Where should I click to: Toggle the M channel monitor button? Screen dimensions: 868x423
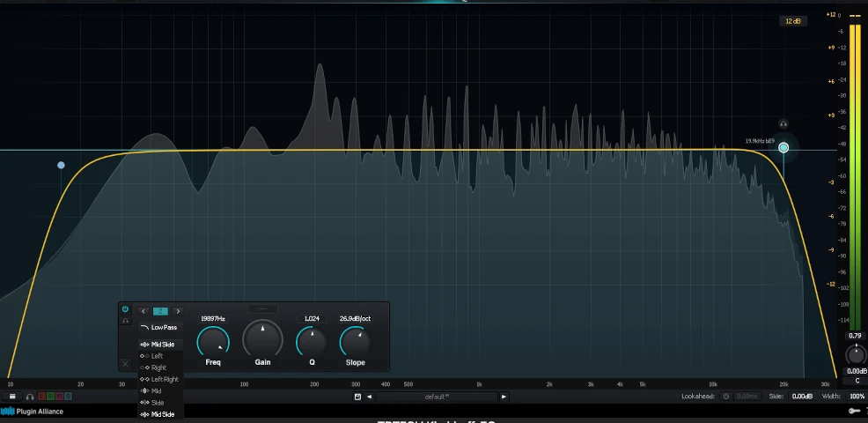(59, 397)
